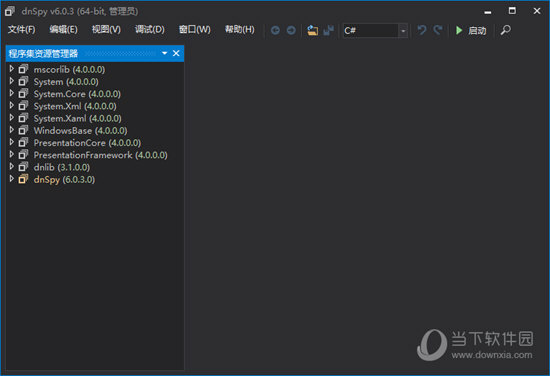Close the dnSpy window
The width and height of the screenshot is (550, 376).
[537, 11]
